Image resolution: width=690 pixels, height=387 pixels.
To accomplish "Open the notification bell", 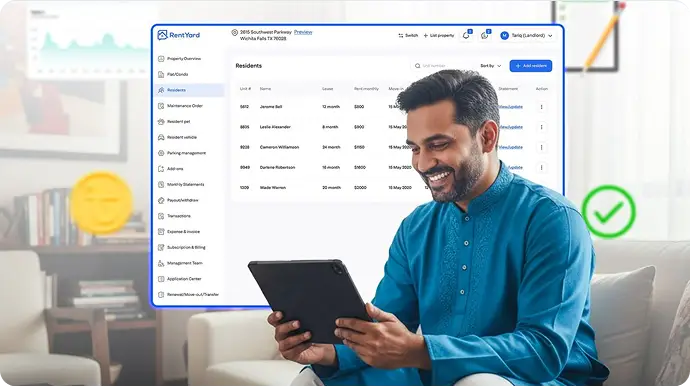I will (466, 36).
